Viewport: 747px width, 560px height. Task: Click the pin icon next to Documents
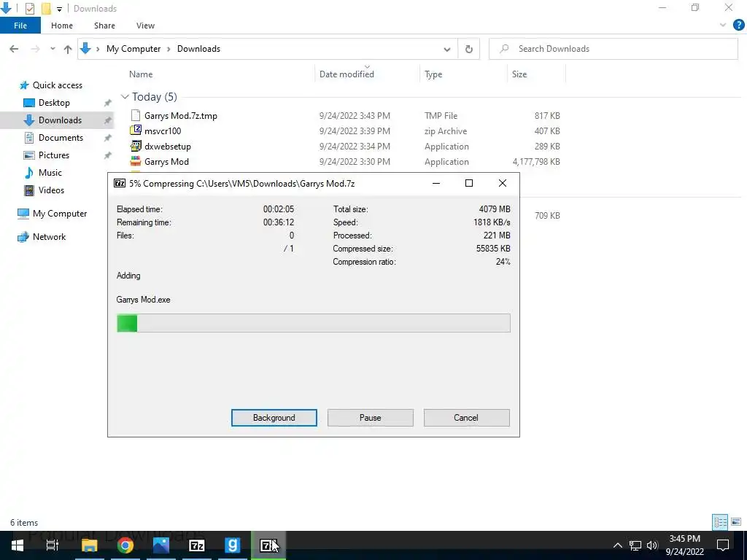click(x=108, y=138)
